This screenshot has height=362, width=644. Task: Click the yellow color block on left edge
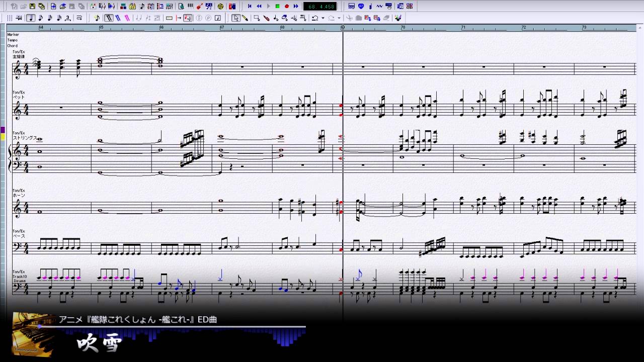click(3, 137)
